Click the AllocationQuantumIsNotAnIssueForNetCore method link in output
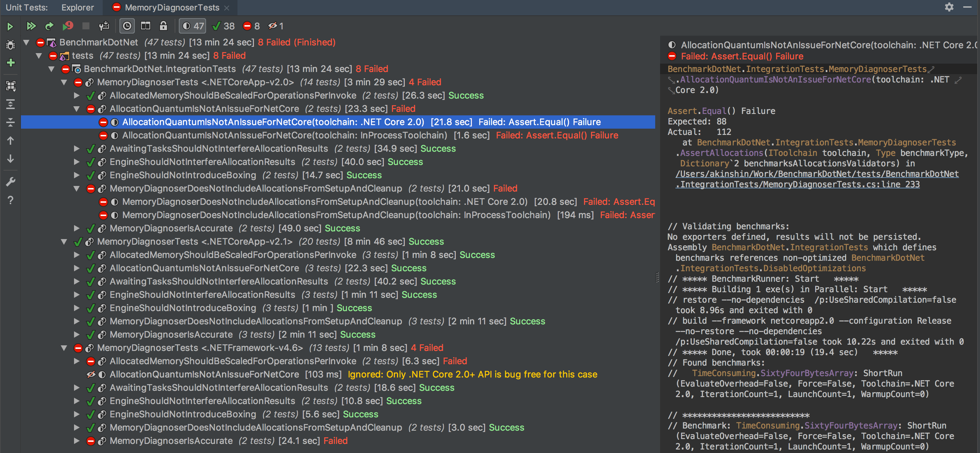Viewport: 980px width, 453px height. click(775, 80)
